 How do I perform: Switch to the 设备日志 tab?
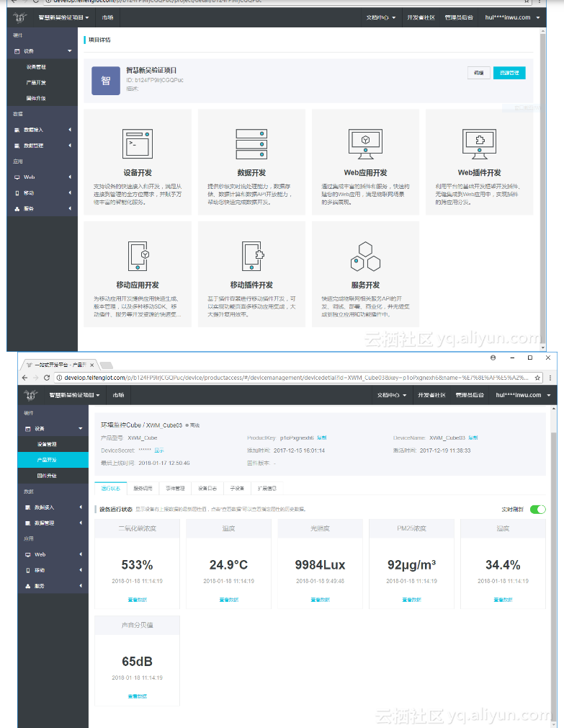pos(207,489)
